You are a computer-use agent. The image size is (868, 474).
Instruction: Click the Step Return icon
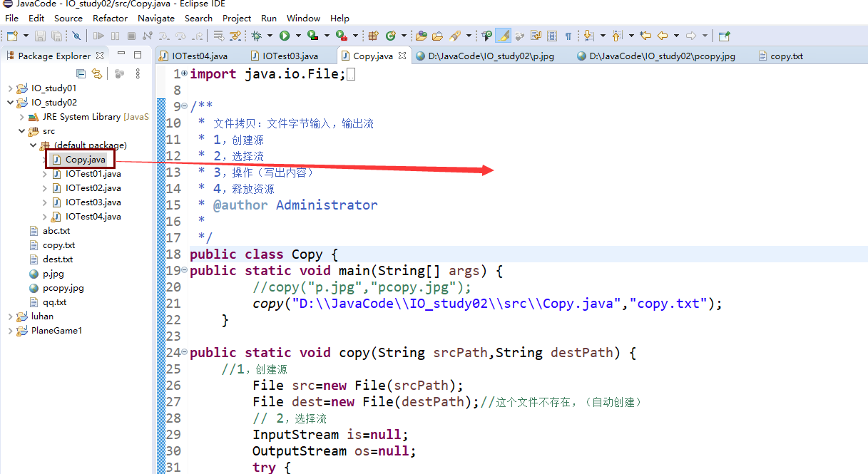[x=197, y=36]
